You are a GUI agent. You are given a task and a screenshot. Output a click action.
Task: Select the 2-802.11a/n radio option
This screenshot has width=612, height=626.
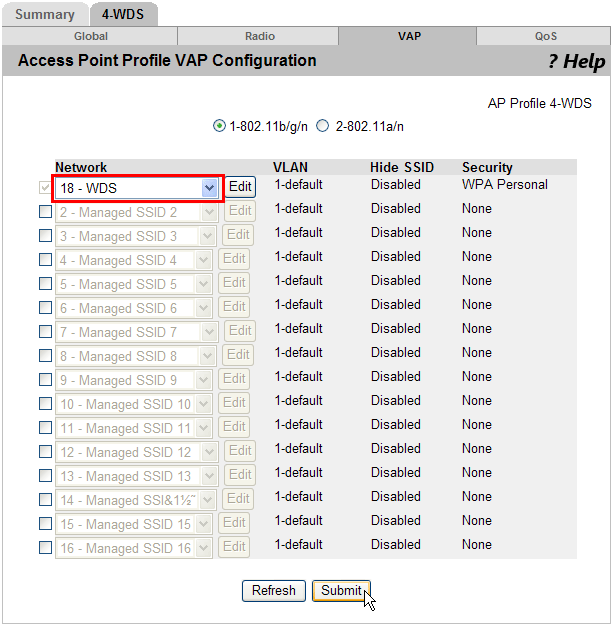tap(323, 126)
